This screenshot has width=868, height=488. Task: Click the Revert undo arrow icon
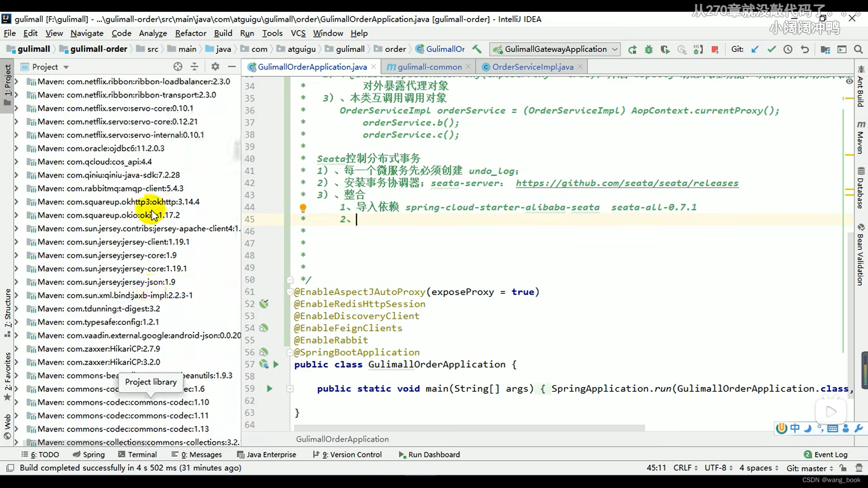coord(805,49)
